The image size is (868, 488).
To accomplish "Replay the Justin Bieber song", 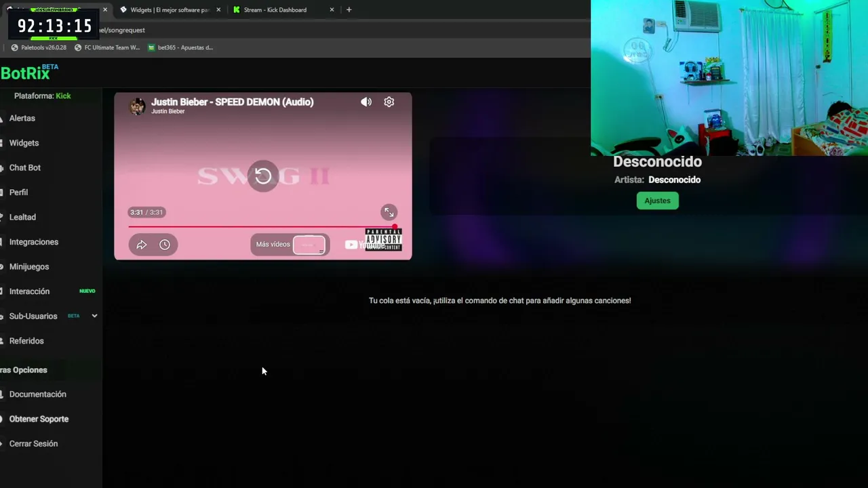I will click(263, 176).
